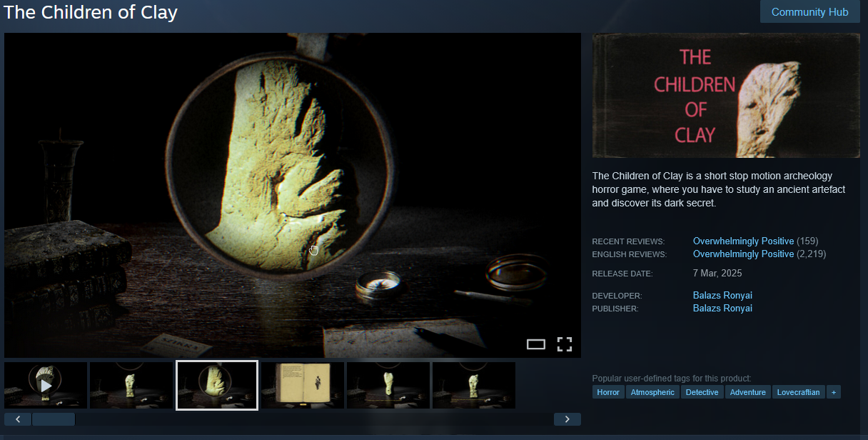This screenshot has width=868, height=440.
Task: Click the game capsule header image
Action: coord(726,95)
